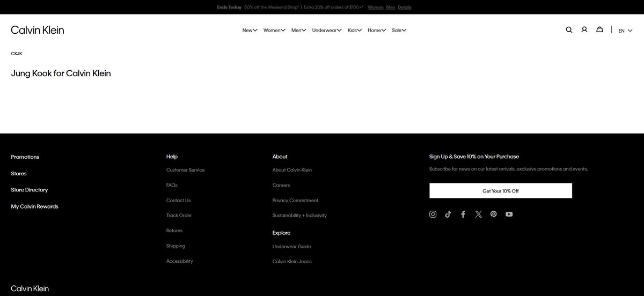The height and width of the screenshot is (296, 644).
Task: Visit the Pinterest social icon
Action: tap(493, 214)
